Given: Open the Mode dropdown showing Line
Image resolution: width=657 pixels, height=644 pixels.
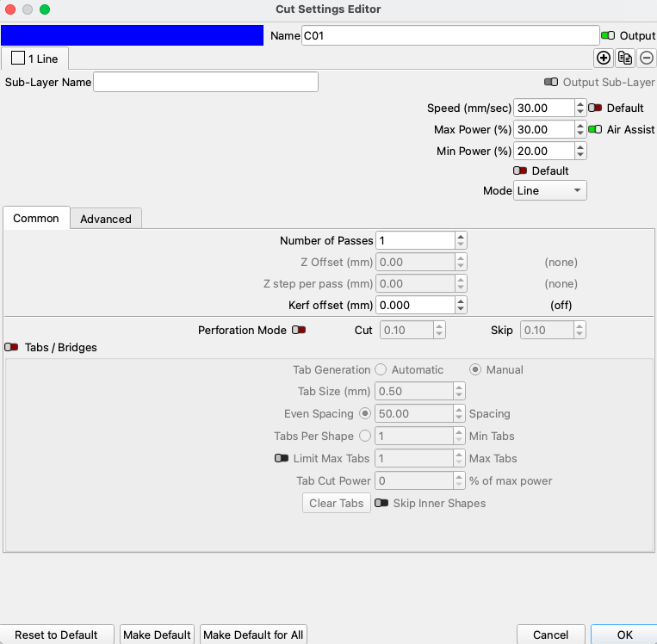Looking at the screenshot, I should pyautogui.click(x=549, y=190).
